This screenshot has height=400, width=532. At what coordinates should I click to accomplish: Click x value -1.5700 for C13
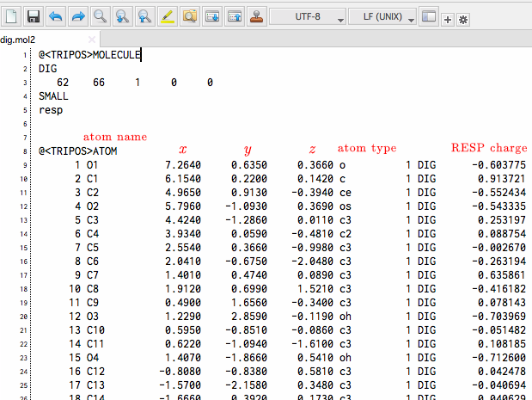coord(180,385)
